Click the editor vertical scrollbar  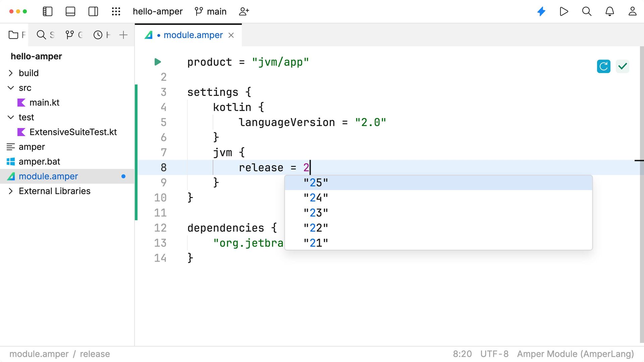point(642,194)
